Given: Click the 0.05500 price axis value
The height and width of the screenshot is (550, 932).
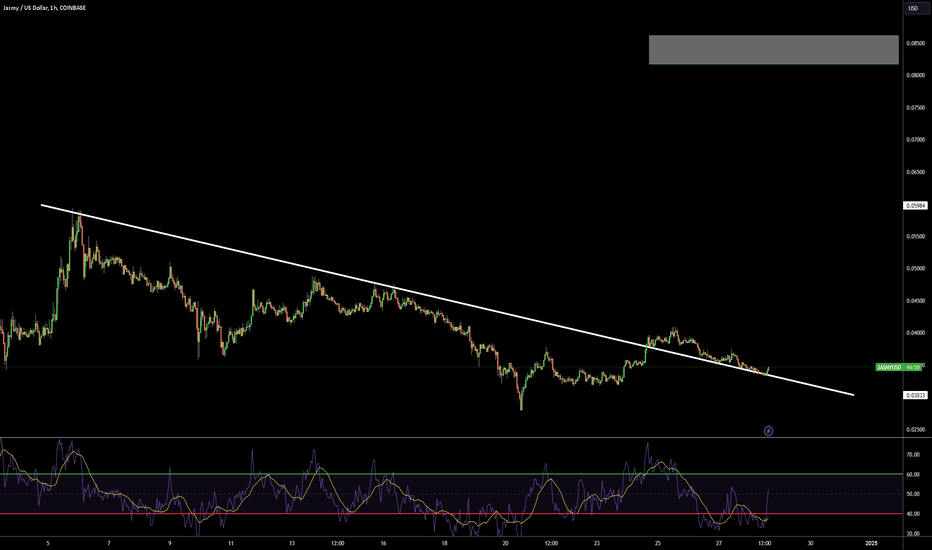Looking at the screenshot, I should pyautogui.click(x=915, y=236).
